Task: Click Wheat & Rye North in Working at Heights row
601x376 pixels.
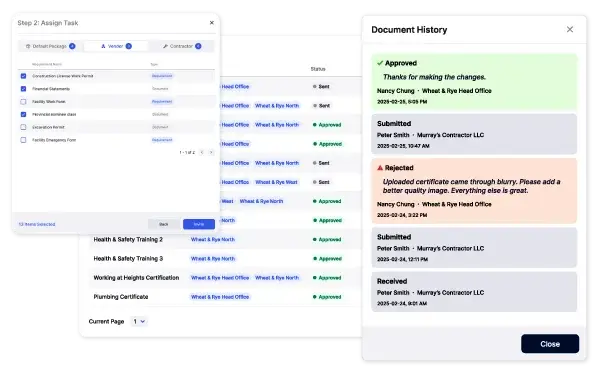Action: coord(277,278)
